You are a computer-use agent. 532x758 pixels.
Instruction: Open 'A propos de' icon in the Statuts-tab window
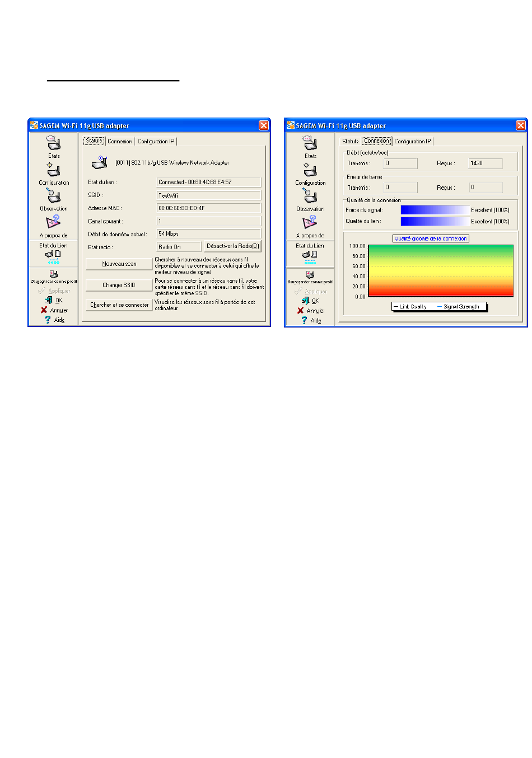click(53, 222)
